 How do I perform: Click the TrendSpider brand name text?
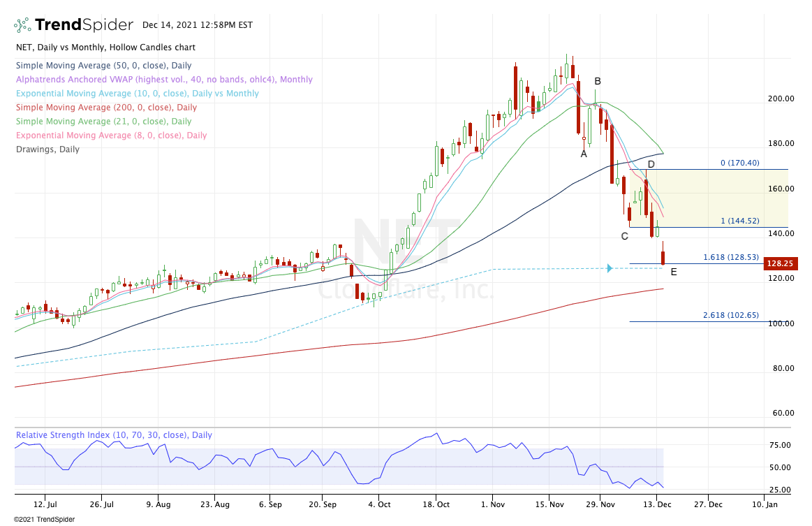click(84, 24)
